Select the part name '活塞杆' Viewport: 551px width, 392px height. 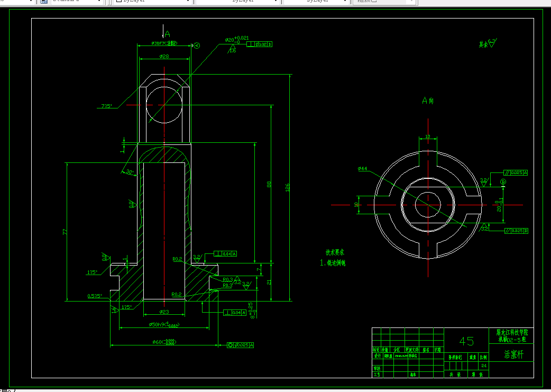(513, 354)
